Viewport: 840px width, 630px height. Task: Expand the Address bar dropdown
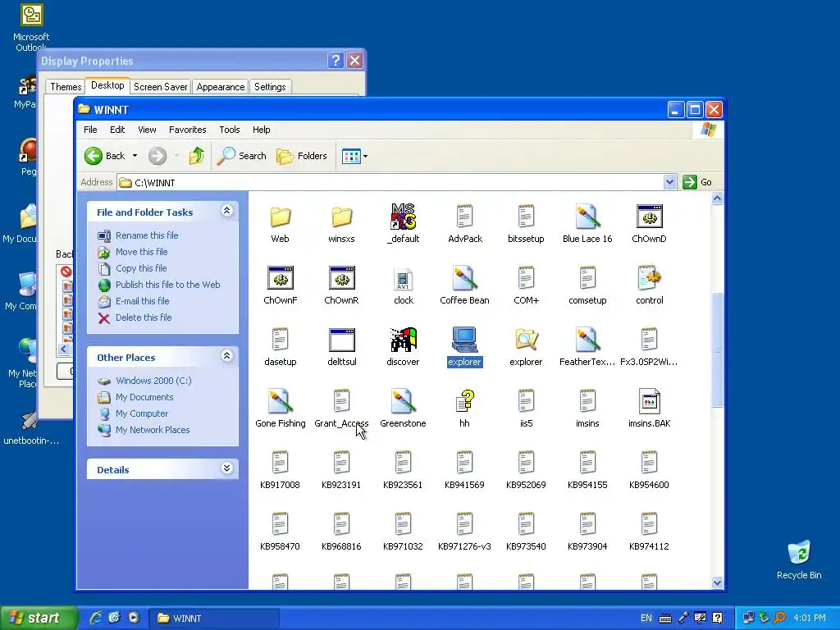click(669, 182)
